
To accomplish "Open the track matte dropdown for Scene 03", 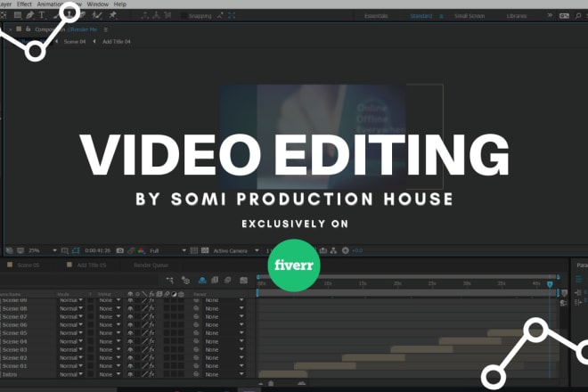I will (109, 349).
